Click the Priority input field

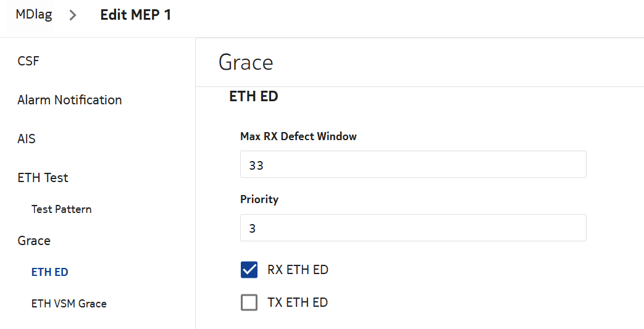point(412,228)
